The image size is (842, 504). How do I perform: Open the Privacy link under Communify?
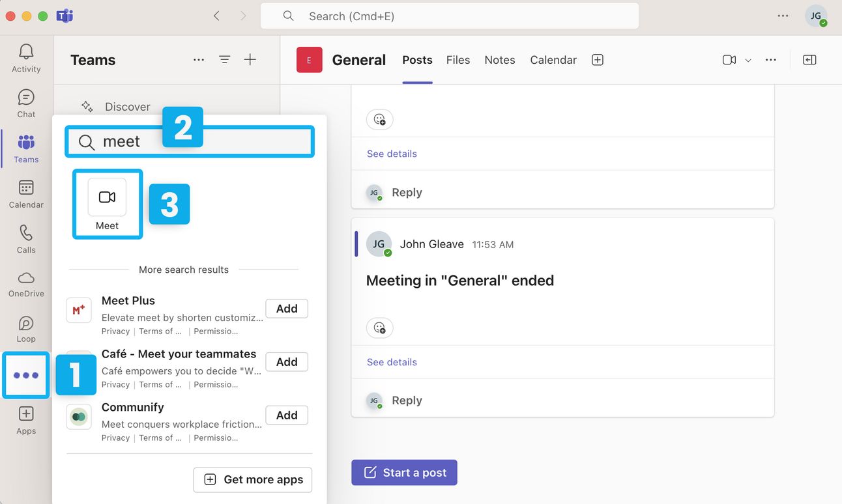[x=115, y=438]
